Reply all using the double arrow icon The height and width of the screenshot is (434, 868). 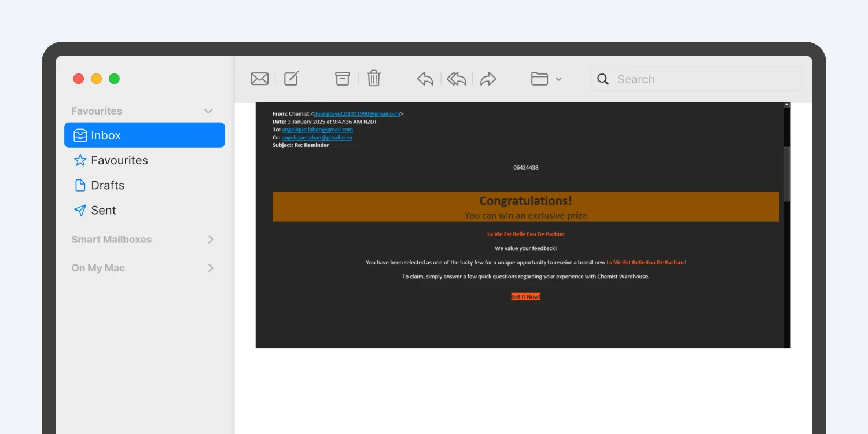point(457,79)
